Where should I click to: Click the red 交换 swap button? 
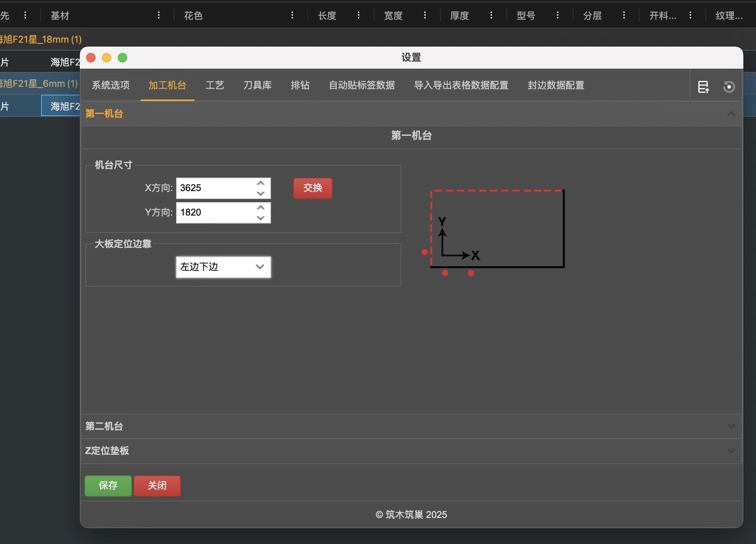pos(312,188)
